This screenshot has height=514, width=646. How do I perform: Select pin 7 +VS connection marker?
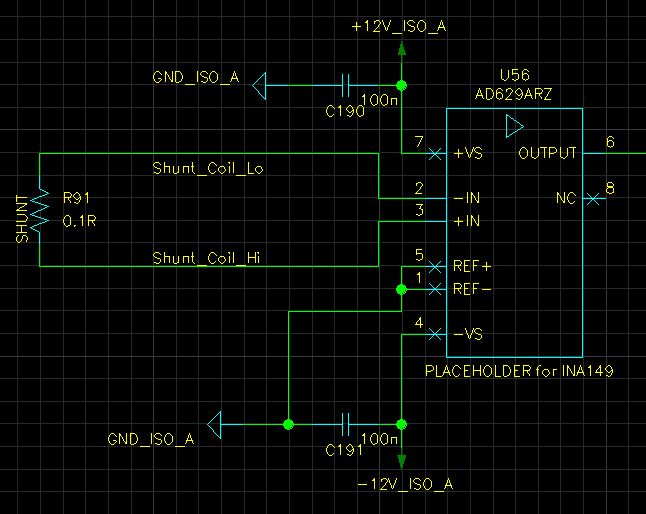click(435, 154)
